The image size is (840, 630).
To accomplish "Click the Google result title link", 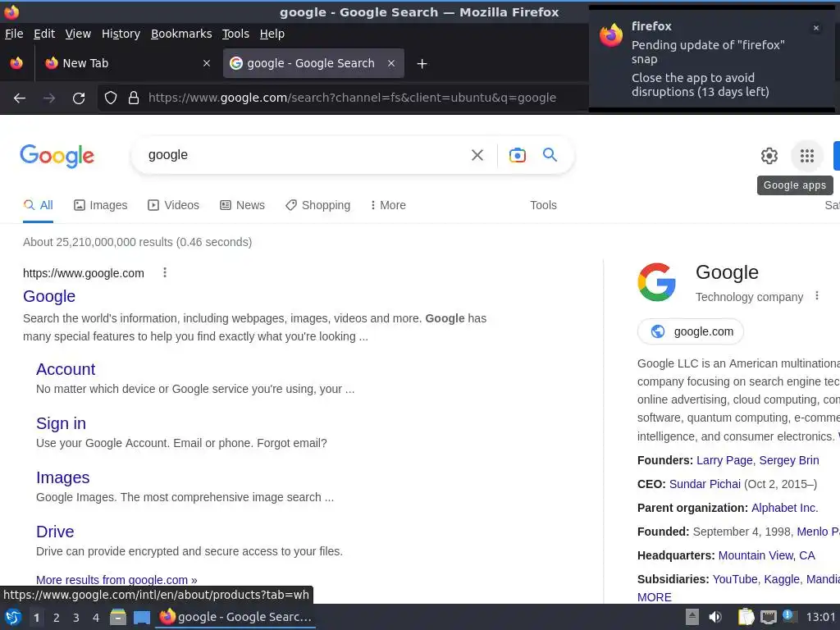I will click(x=49, y=296).
